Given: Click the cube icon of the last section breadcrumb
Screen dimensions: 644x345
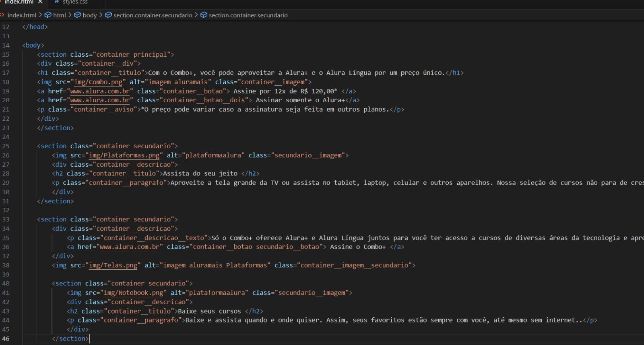Looking at the screenshot, I should pos(204,15).
